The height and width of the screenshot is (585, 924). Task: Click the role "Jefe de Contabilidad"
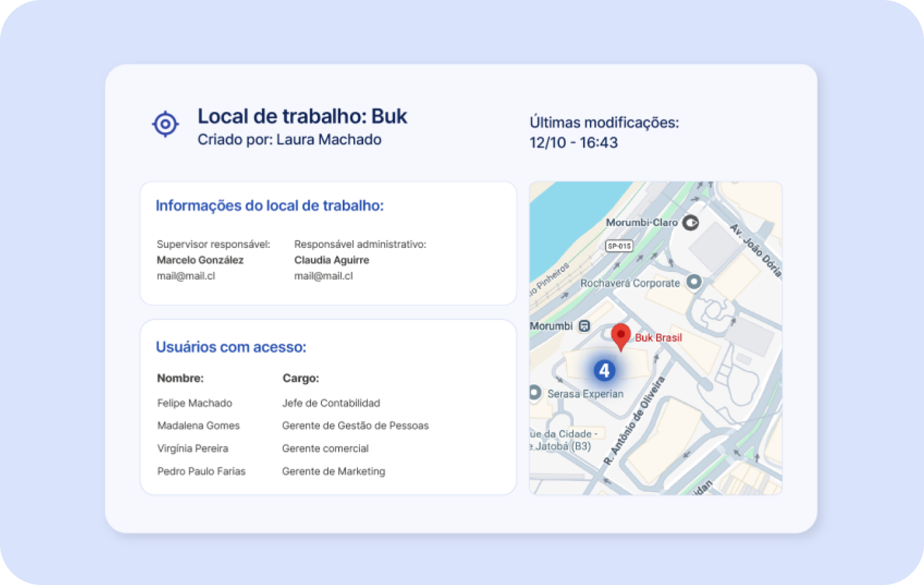coord(331,403)
